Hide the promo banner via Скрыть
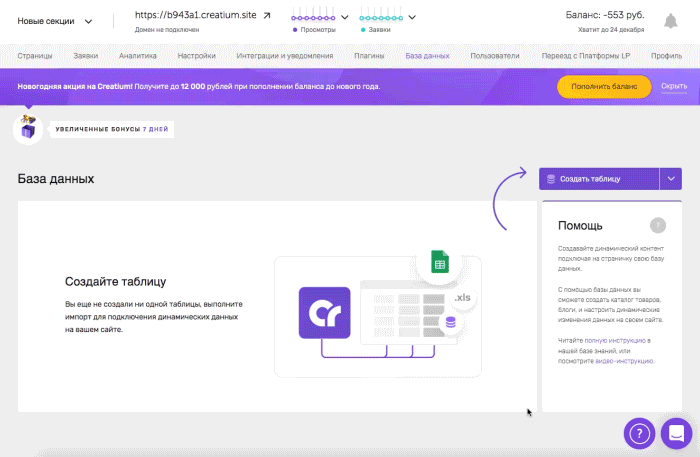Viewport: 700px width, 457px height. pos(674,86)
